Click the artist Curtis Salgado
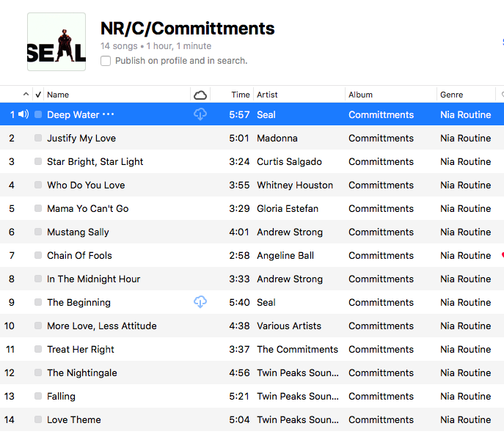This screenshot has width=504, height=437. (289, 161)
